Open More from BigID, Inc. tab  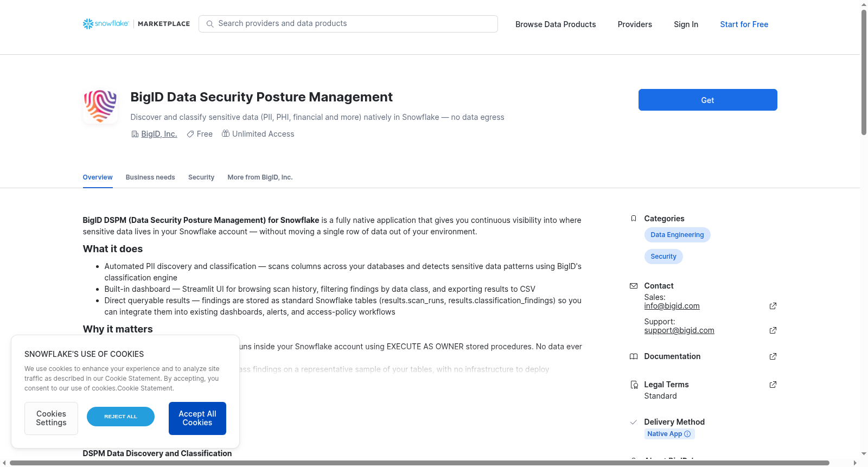click(x=260, y=177)
